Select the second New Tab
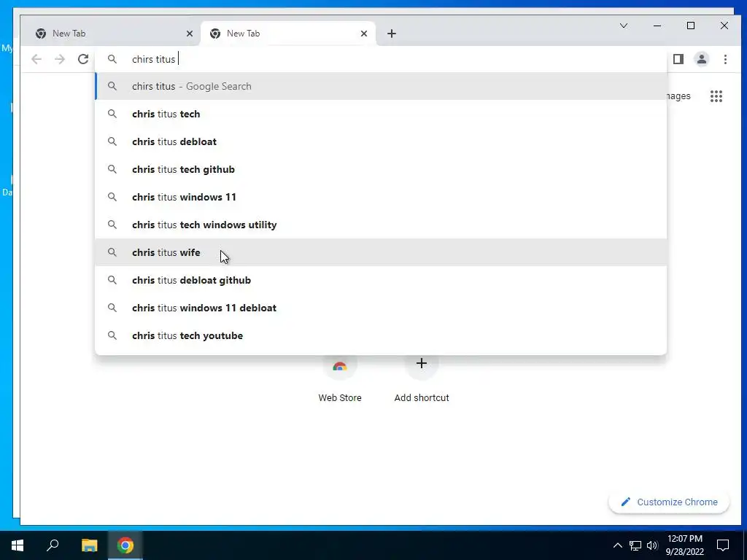Image resolution: width=747 pixels, height=560 pixels. [x=288, y=34]
